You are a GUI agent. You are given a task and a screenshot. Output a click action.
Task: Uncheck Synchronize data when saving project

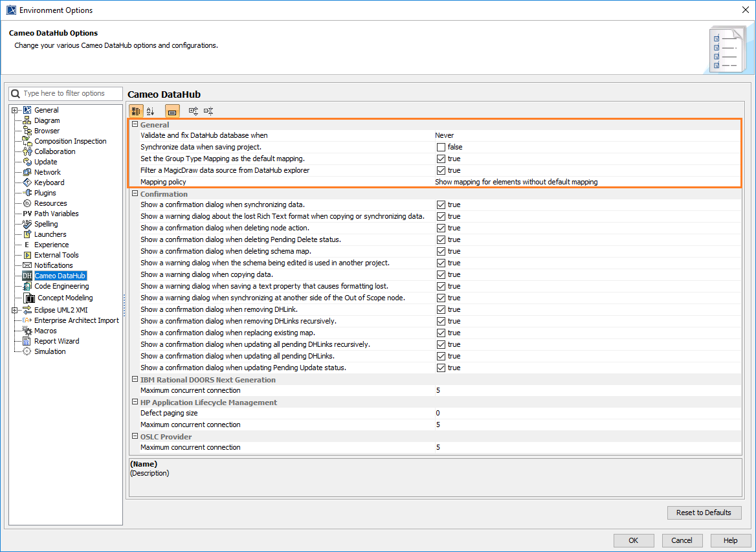tap(441, 147)
